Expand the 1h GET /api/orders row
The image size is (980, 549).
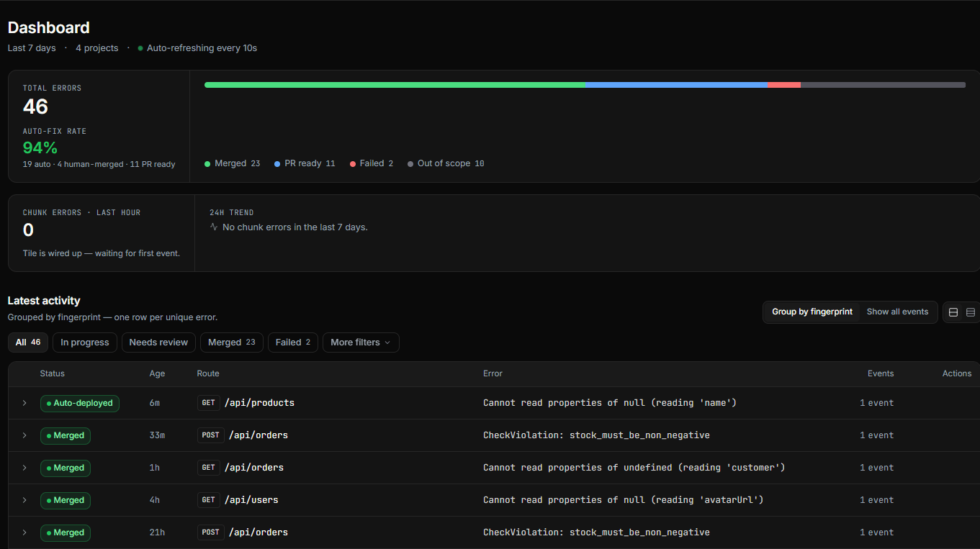pos(24,468)
